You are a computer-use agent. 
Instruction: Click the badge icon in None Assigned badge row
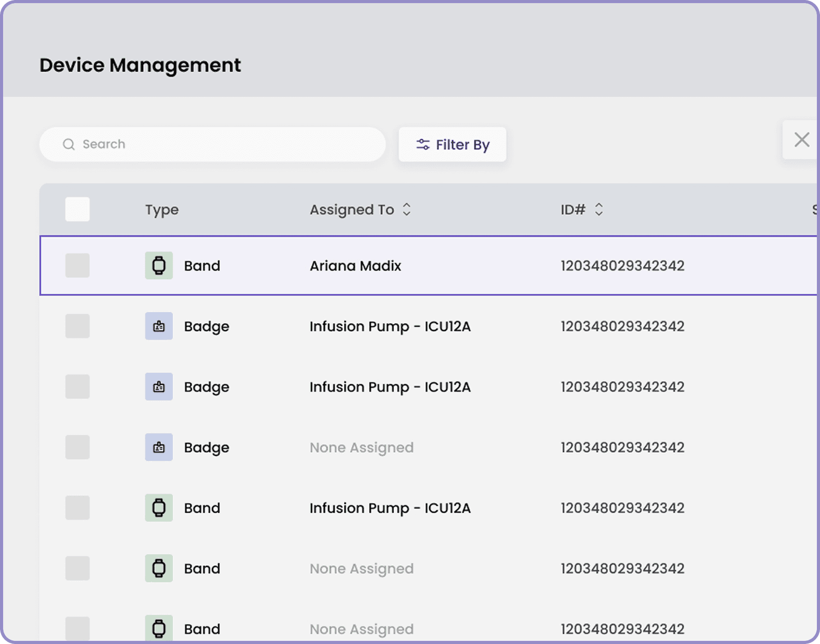click(x=159, y=447)
